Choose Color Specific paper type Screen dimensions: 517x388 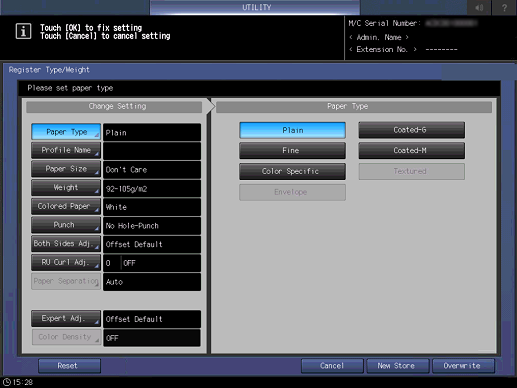point(292,171)
